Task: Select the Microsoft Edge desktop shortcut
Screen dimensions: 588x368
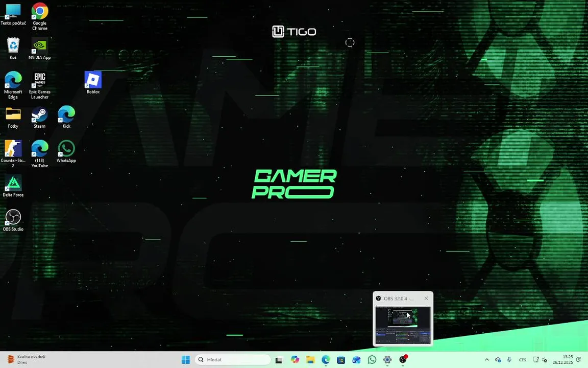Action: coord(13,85)
